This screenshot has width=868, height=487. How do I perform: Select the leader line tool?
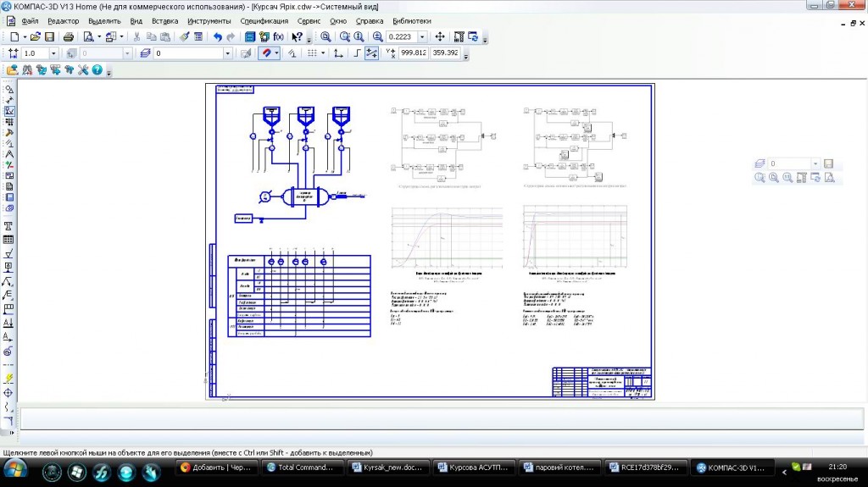[8, 282]
